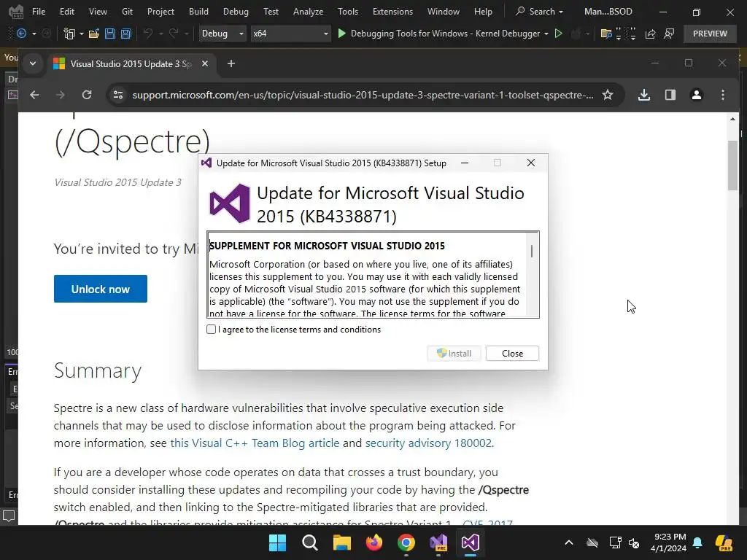The image size is (747, 560).
Task: Click the disabled Install button in setup dialog
Action: (x=454, y=354)
